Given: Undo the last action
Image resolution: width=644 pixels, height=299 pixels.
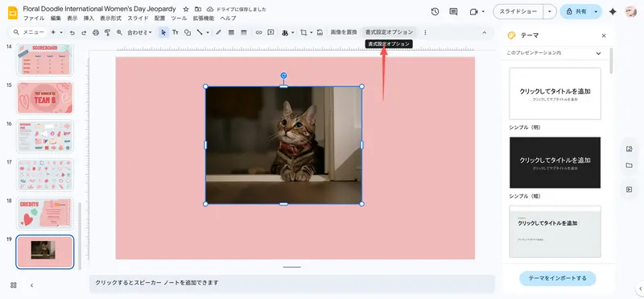Looking at the screenshot, I should 72,32.
